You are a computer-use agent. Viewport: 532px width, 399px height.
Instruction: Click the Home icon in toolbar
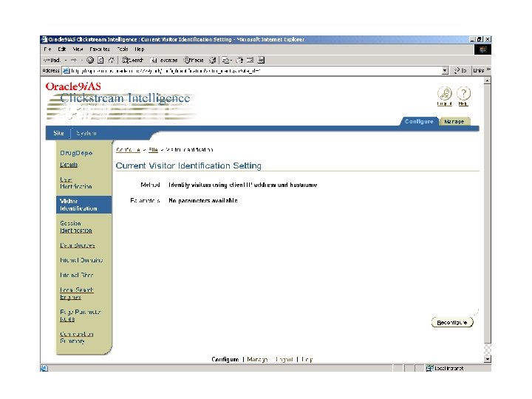pos(112,61)
